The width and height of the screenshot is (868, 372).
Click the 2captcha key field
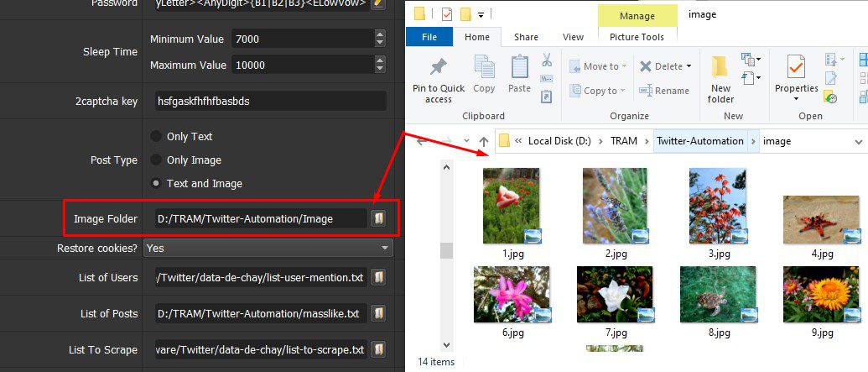pos(271,102)
